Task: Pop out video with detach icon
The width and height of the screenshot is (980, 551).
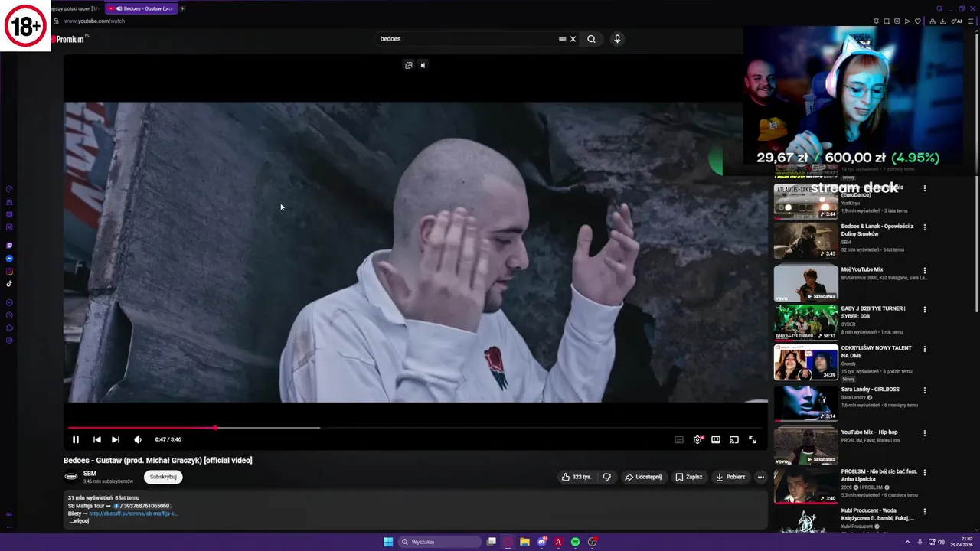Action: pyautogui.click(x=408, y=65)
